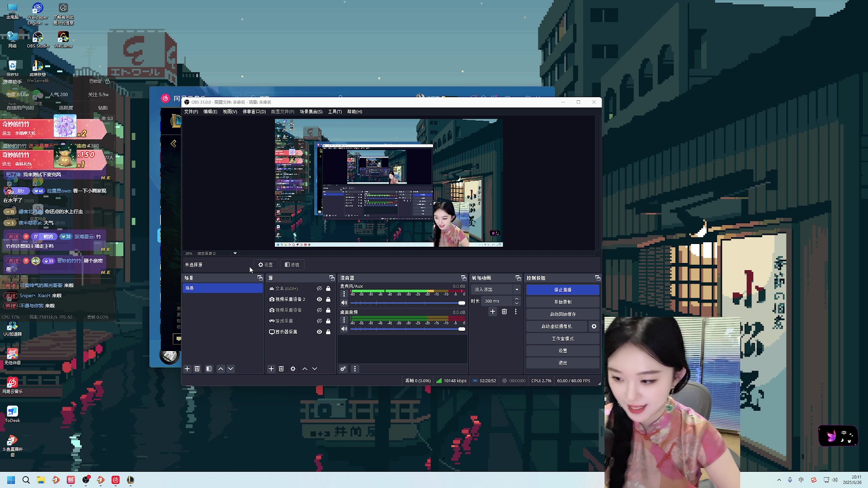Open 桌面音频 channel three-dot options
The height and width of the screenshot is (488, 868).
pos(344,320)
